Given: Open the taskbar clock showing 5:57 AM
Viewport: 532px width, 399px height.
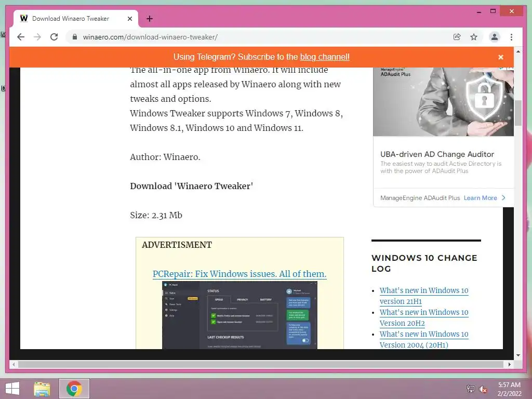Looking at the screenshot, I should point(509,389).
